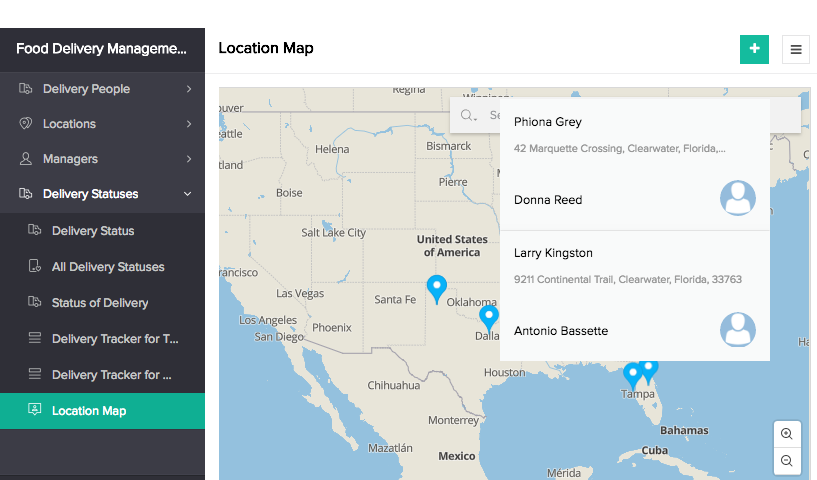Click the All Delivery Statuses report icon

click(34, 266)
